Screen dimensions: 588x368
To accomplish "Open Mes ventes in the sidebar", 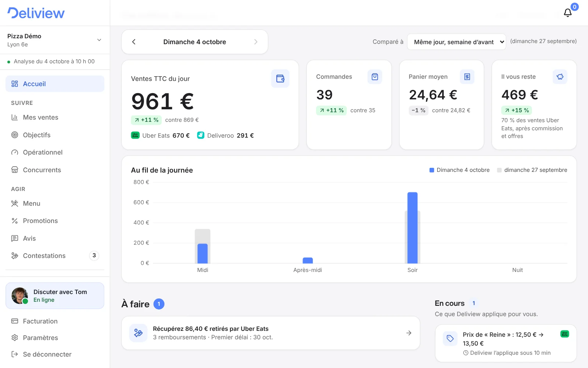I will 55,117.
